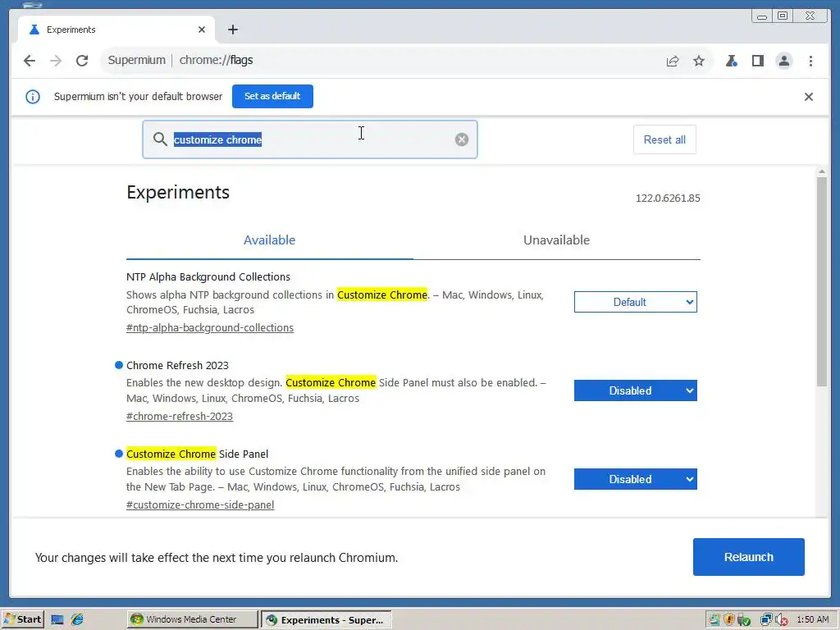The height and width of the screenshot is (630, 840).
Task: Click the security shield tray icon
Action: coord(729,620)
